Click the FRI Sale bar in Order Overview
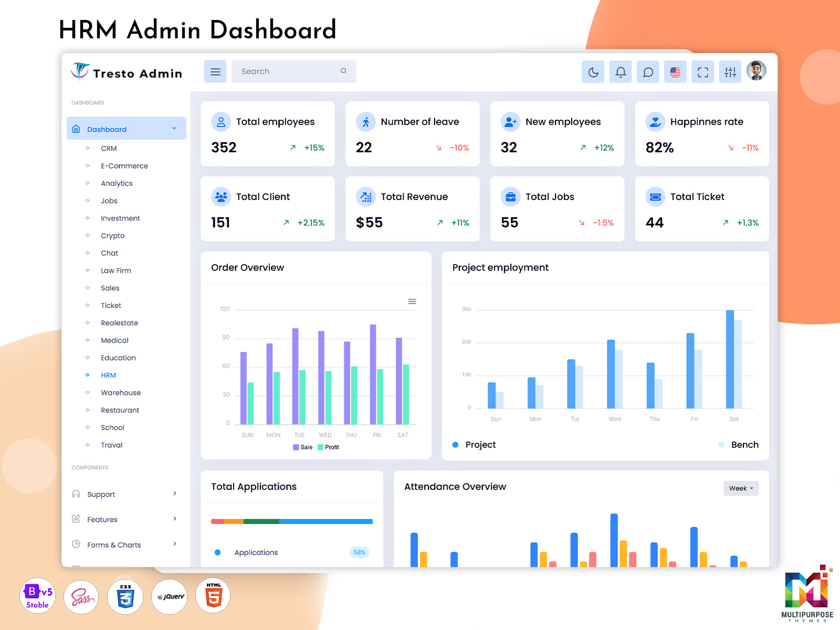The width and height of the screenshot is (840, 630). (x=373, y=374)
